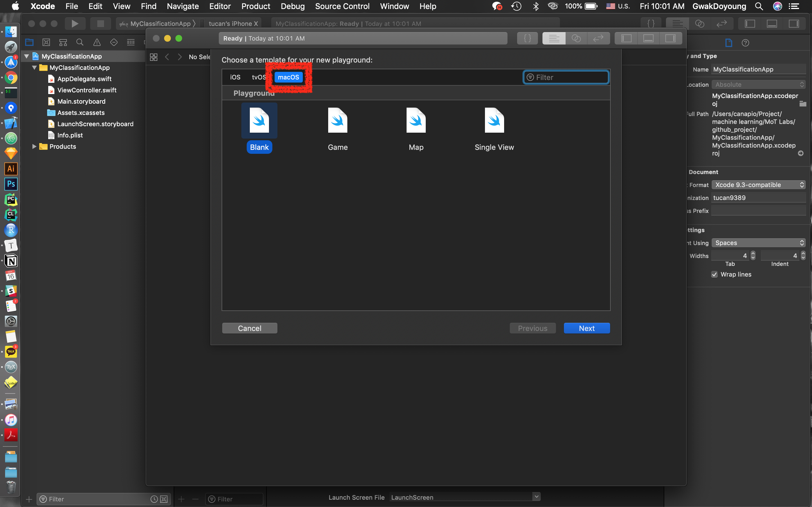812x507 pixels.
Task: Select the Game playground template icon
Action: 337,120
